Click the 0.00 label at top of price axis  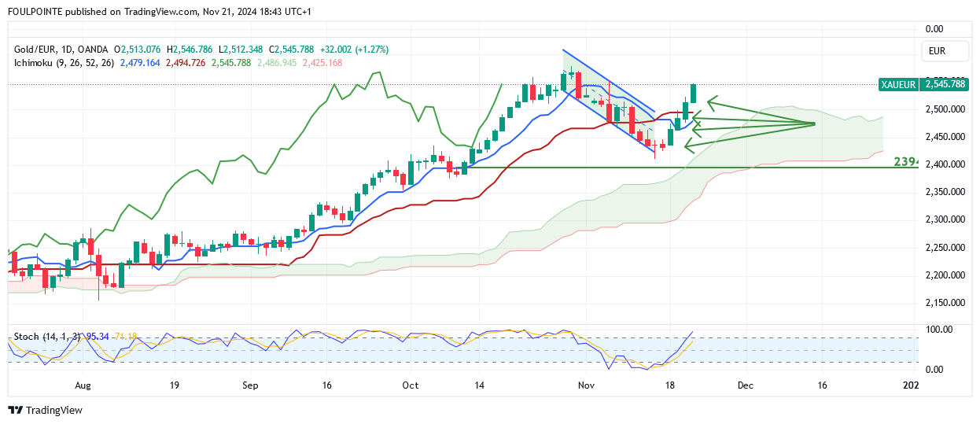[934, 29]
